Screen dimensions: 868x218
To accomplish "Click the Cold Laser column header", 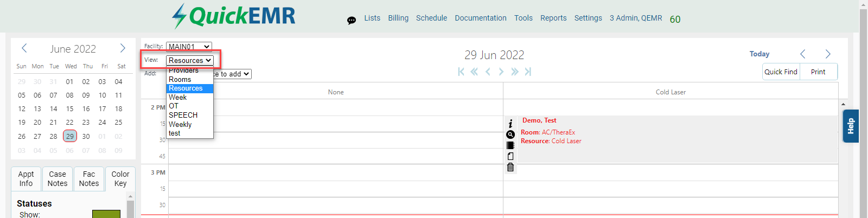I will tap(671, 92).
